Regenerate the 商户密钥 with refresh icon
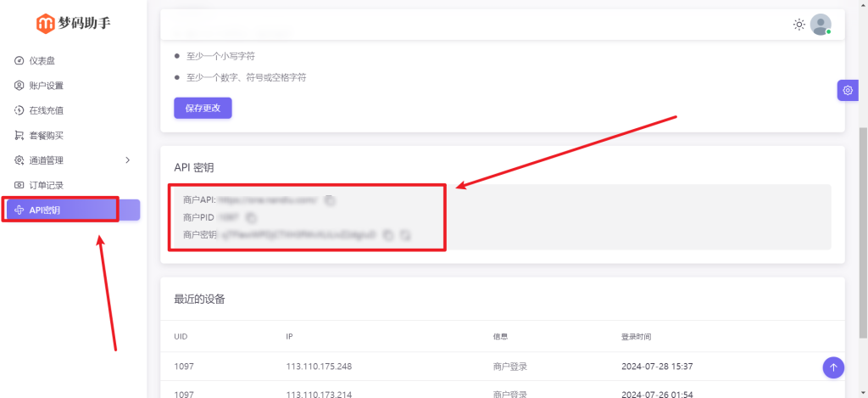This screenshot has height=398, width=868. coord(406,235)
